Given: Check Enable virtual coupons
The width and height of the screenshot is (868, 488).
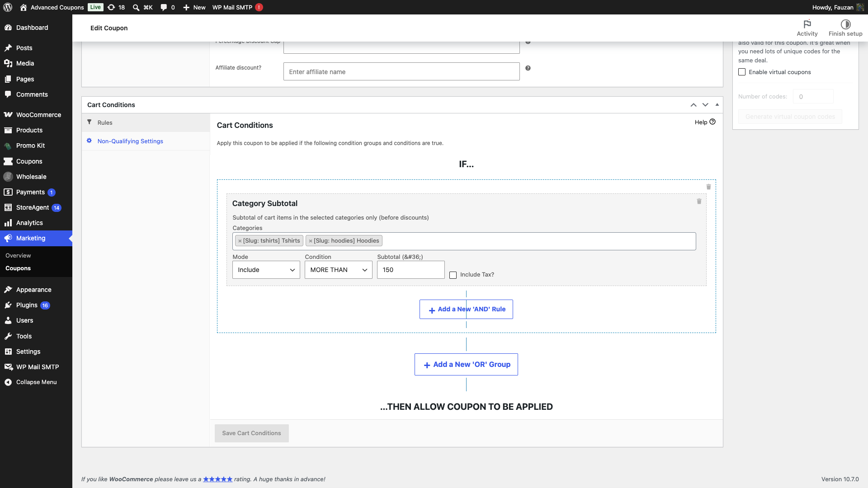Looking at the screenshot, I should click(x=742, y=72).
